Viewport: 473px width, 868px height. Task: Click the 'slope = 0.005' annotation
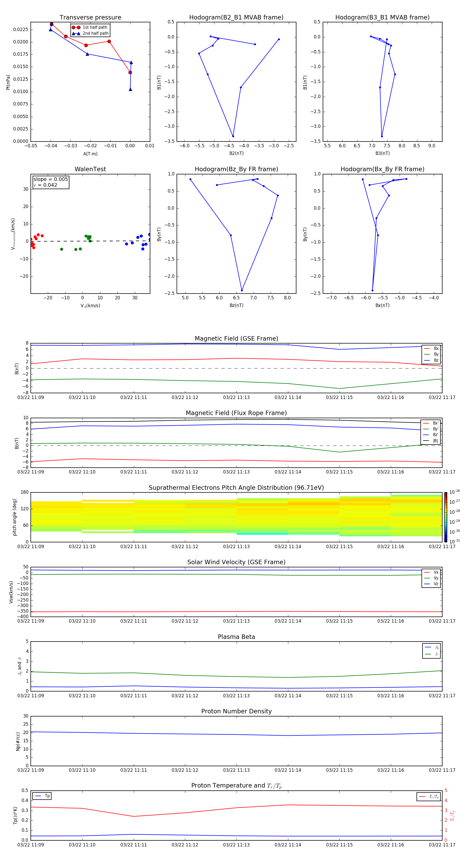pyautogui.click(x=50, y=179)
